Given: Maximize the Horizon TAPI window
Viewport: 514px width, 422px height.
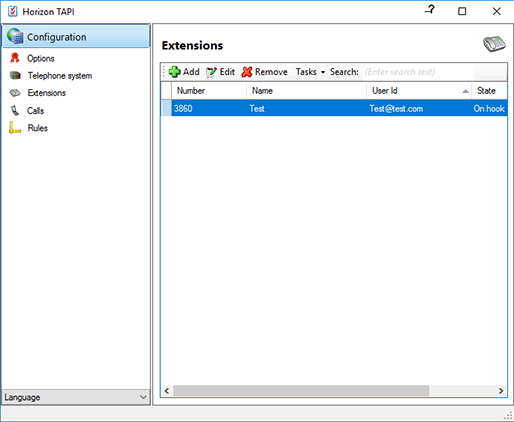Looking at the screenshot, I should [x=462, y=11].
